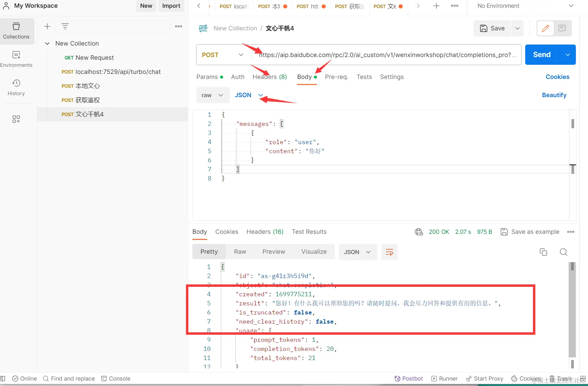The width and height of the screenshot is (588, 386).
Task: Toggle the sidebar layout icon in the status bar
Action: (3, 379)
